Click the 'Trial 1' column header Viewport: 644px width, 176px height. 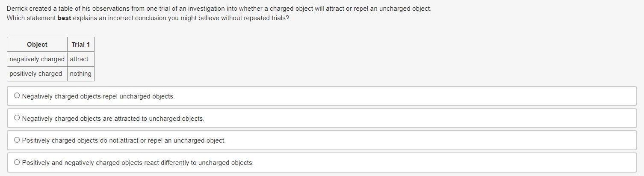click(81, 45)
